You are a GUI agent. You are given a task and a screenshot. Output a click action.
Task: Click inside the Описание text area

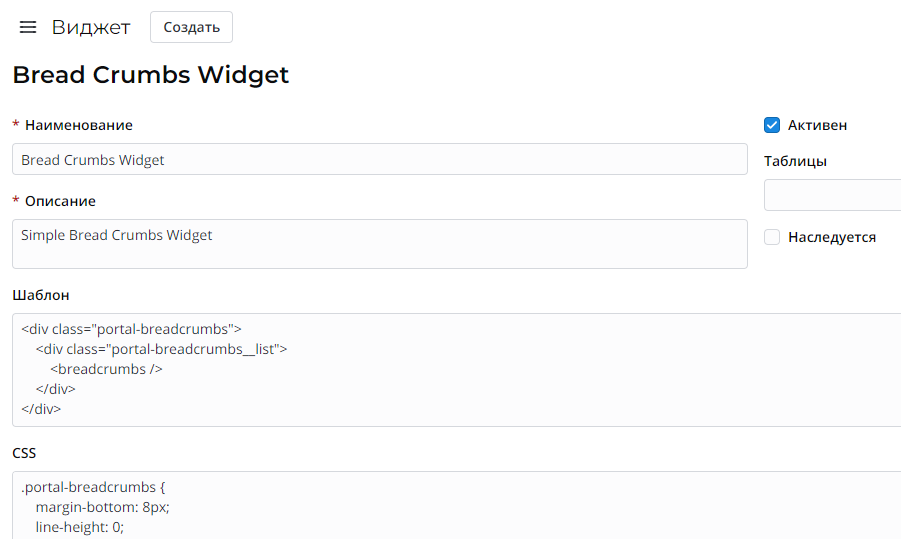point(379,244)
